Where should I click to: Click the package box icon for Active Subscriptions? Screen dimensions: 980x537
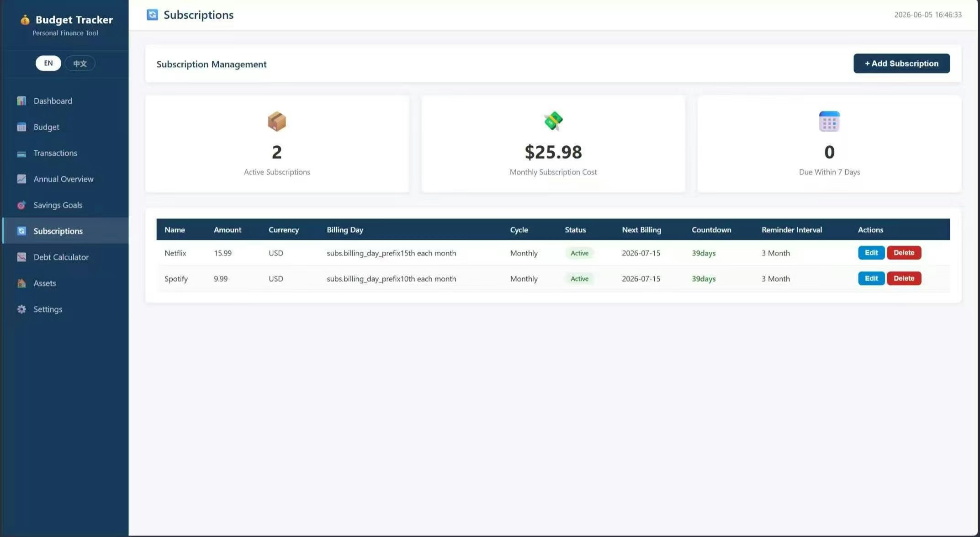pyautogui.click(x=277, y=122)
